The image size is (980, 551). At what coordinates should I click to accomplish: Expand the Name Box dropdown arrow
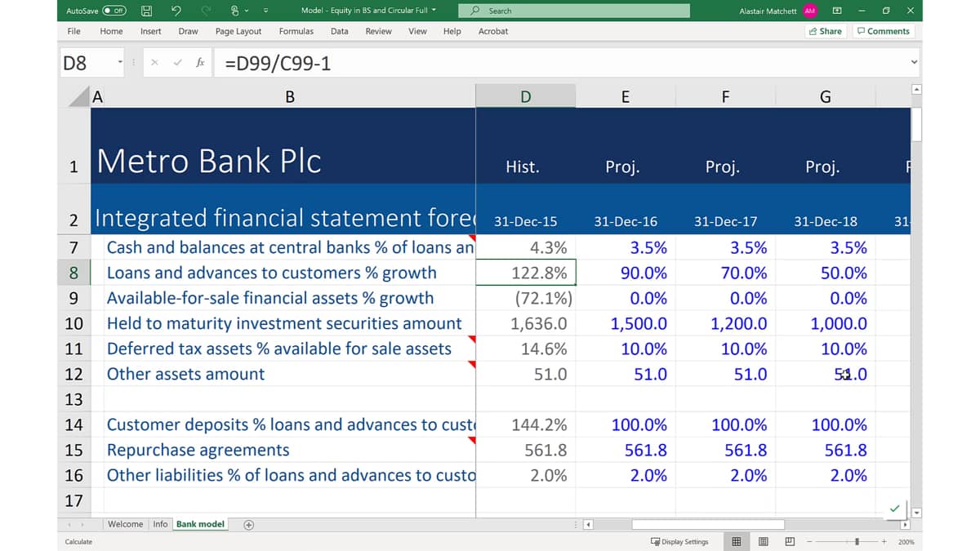click(120, 63)
